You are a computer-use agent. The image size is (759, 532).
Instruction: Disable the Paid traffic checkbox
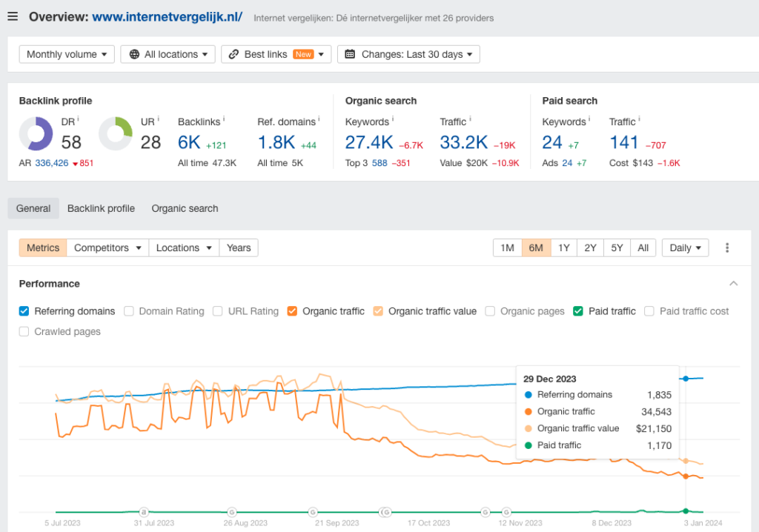(x=578, y=311)
